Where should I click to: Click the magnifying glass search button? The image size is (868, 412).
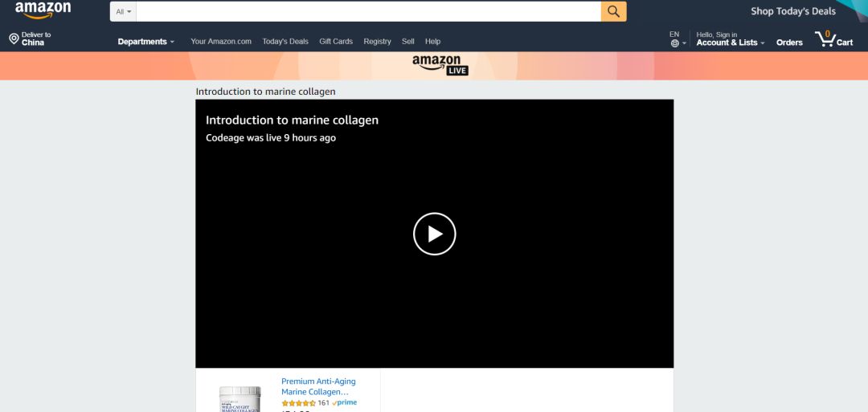[613, 11]
